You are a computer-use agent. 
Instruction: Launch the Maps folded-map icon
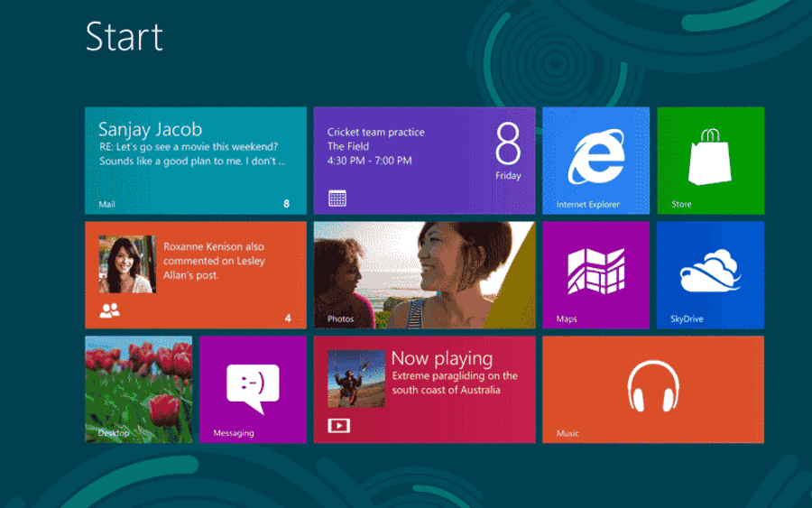click(596, 272)
